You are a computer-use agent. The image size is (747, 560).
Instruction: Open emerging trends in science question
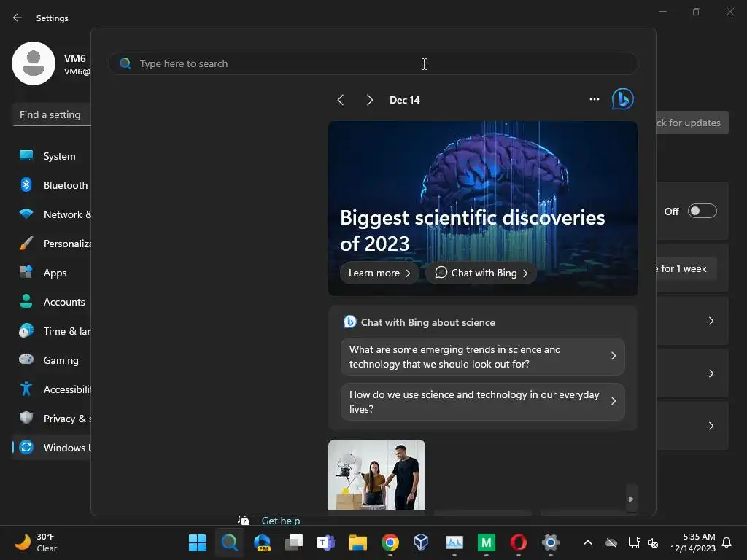coord(483,356)
